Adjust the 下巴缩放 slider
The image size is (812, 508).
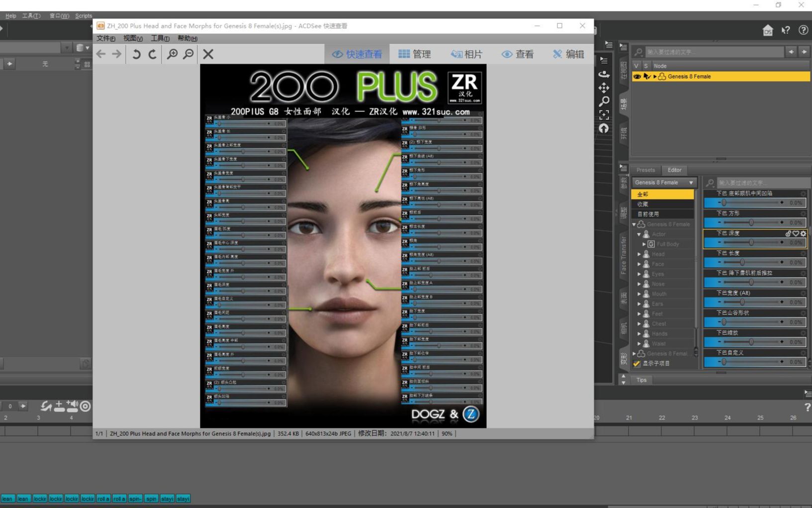(x=755, y=342)
